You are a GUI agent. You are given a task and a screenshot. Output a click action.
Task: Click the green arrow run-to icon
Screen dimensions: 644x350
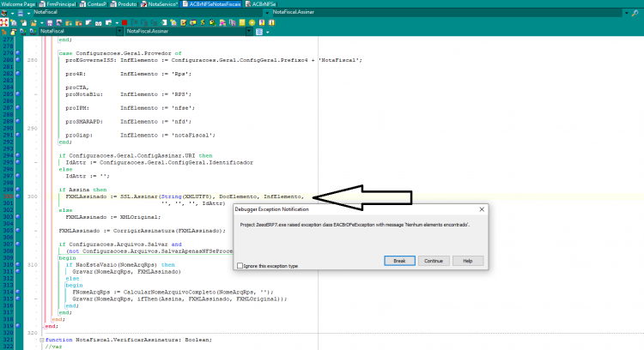[x=164, y=22]
